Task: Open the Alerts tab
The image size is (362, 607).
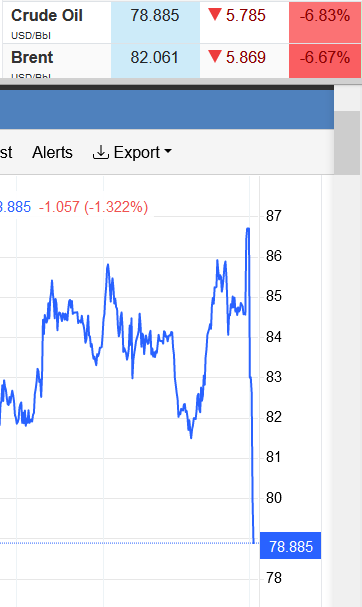Action: coord(52,153)
